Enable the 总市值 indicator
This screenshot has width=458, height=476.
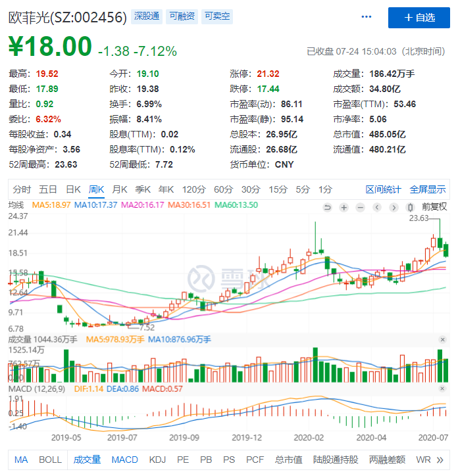pyautogui.click(x=289, y=460)
